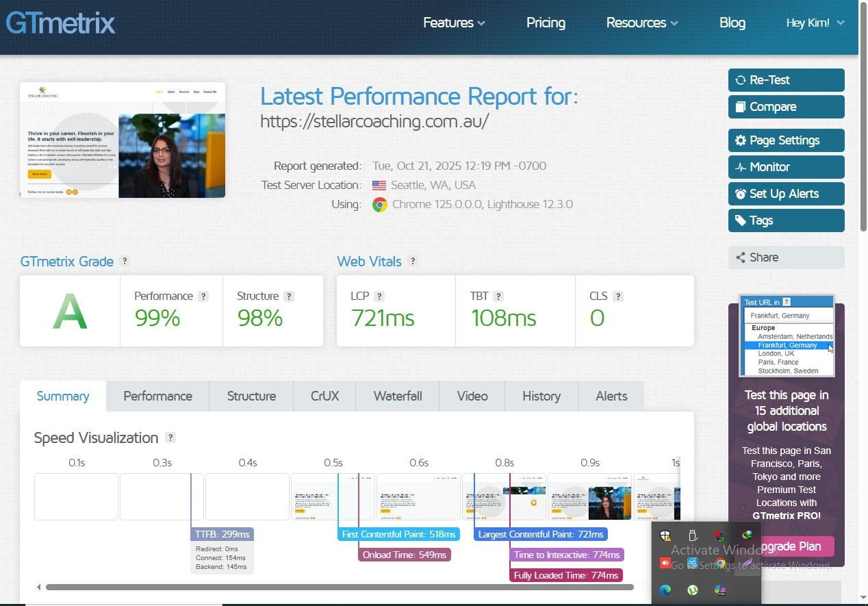868x606 pixels.
Task: Click the Page Settings gear icon
Action: [741, 140]
